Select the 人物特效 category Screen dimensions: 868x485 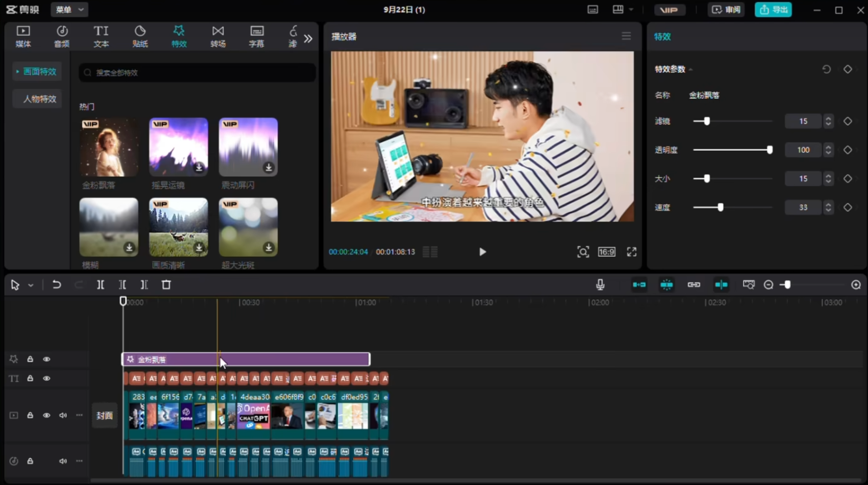[39, 99]
